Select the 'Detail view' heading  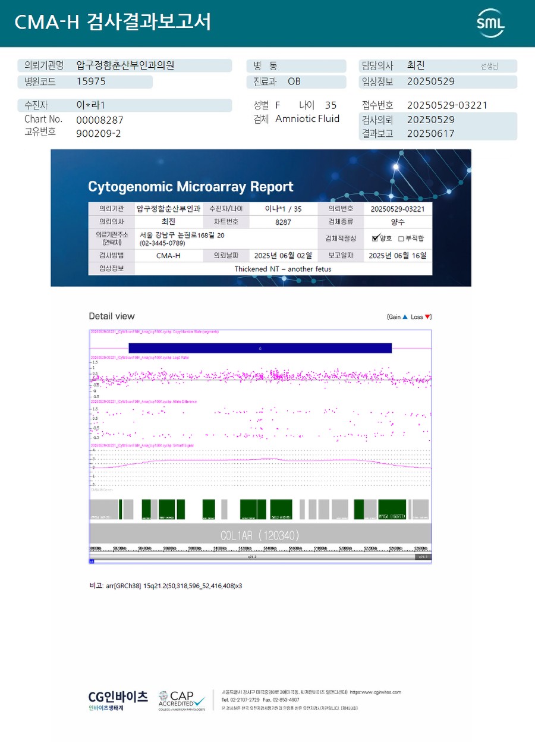[112, 316]
